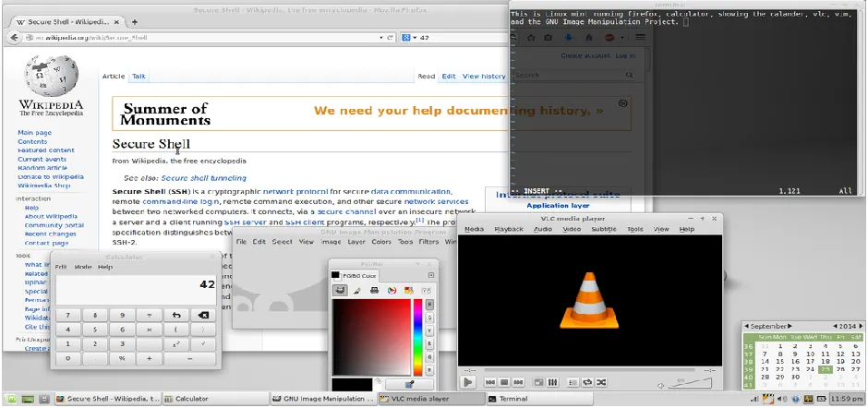Image resolution: width=868 pixels, height=408 pixels.
Task: Select the H hue radio button
Action: pyautogui.click(x=429, y=305)
